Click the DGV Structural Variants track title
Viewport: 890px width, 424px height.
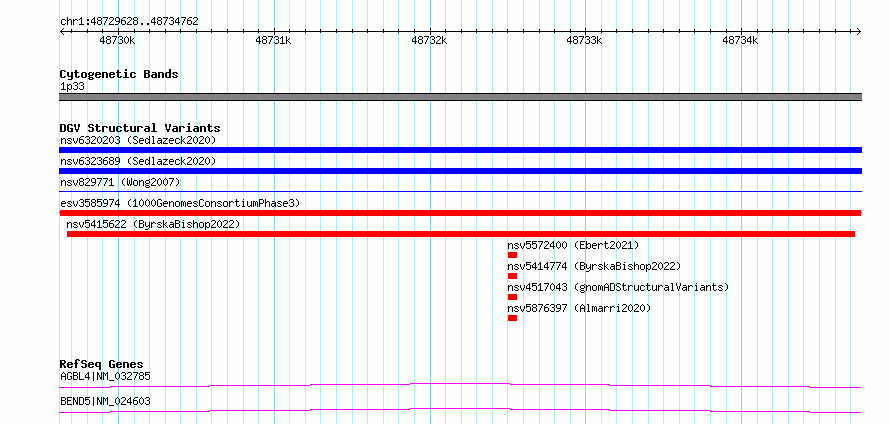[140, 128]
